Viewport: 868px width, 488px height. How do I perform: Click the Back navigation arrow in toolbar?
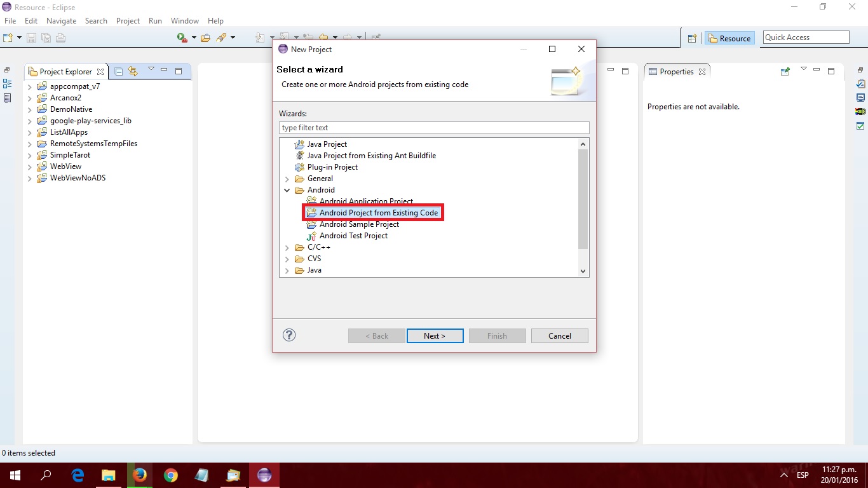pyautogui.click(x=323, y=37)
